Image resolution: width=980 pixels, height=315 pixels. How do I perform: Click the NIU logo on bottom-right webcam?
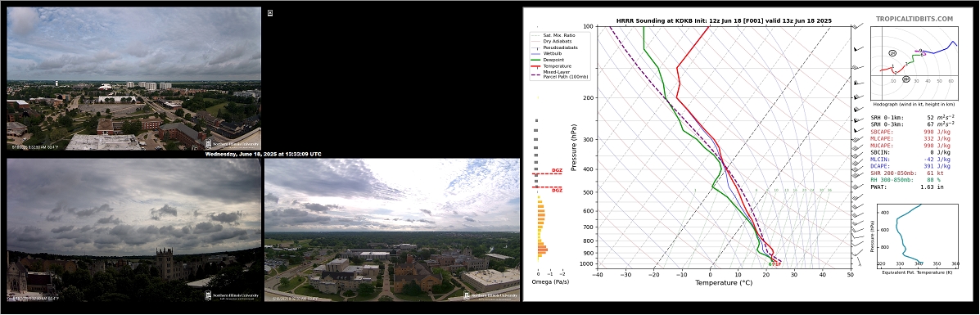click(x=490, y=295)
